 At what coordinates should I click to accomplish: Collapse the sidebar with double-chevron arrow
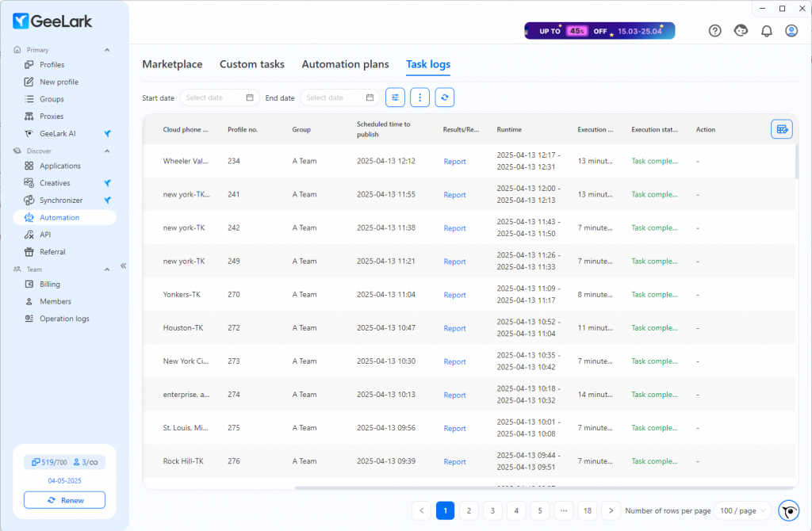[123, 266]
